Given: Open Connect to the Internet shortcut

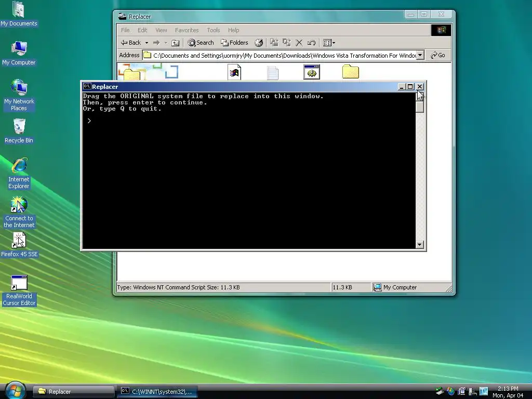Looking at the screenshot, I should pyautogui.click(x=19, y=212).
